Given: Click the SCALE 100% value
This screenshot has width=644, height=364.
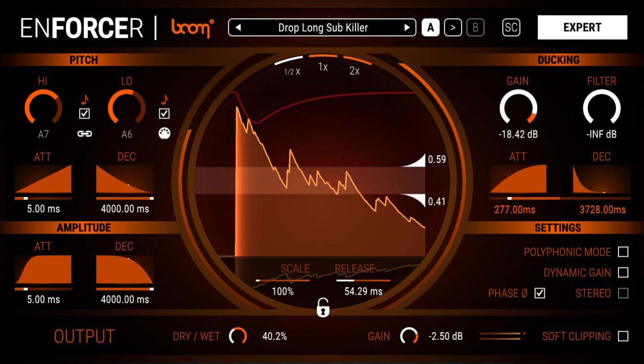Looking at the screenshot, I should click(283, 292).
